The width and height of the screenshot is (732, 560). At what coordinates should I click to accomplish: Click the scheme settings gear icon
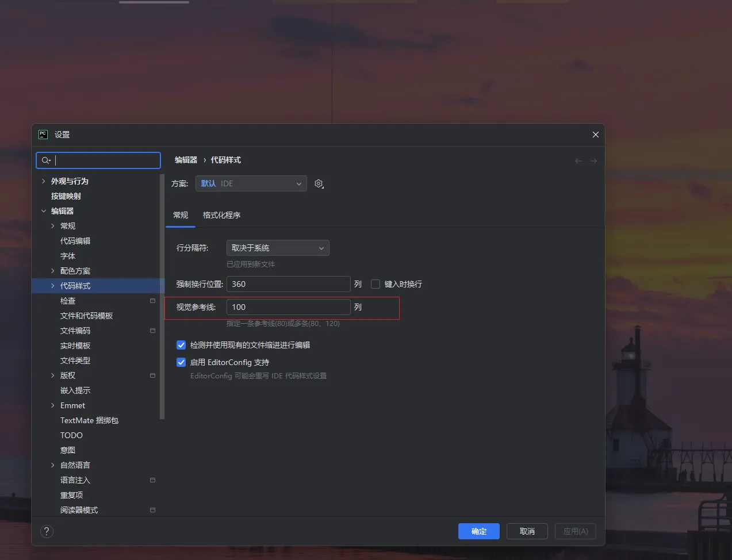(x=319, y=184)
